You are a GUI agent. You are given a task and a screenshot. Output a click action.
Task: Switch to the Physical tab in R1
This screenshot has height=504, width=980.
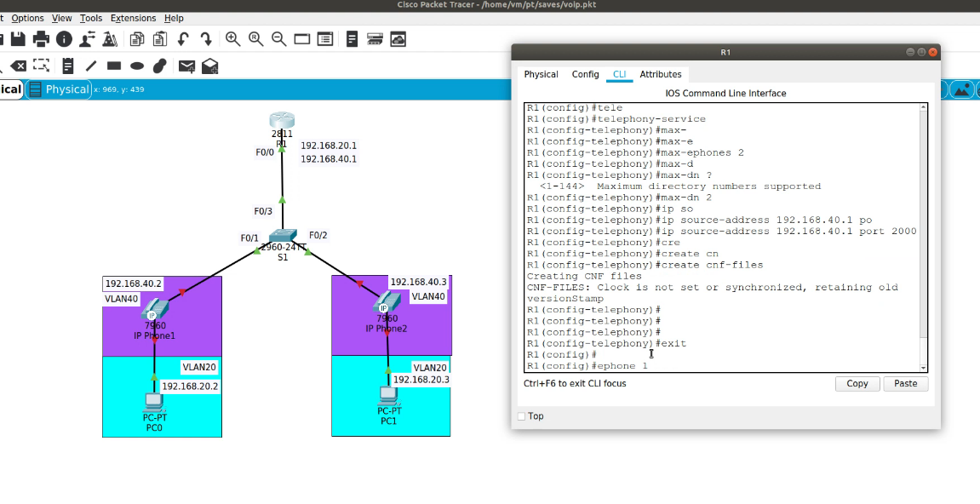point(541,74)
